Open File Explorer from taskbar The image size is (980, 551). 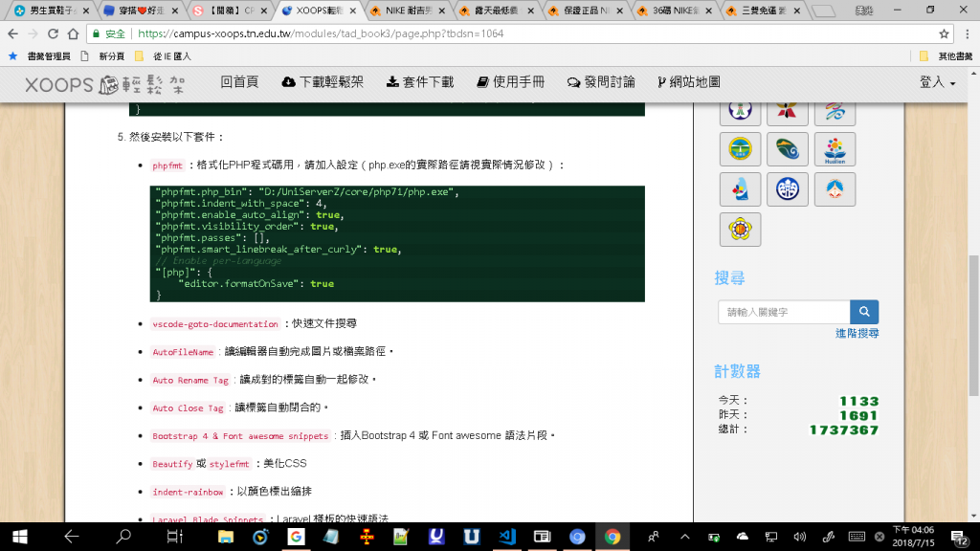click(x=226, y=537)
